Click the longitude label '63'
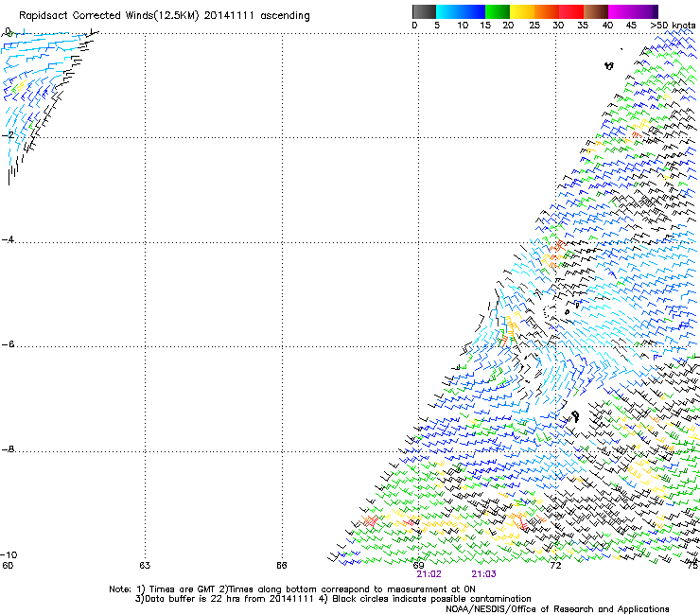700x615 pixels. click(x=145, y=566)
